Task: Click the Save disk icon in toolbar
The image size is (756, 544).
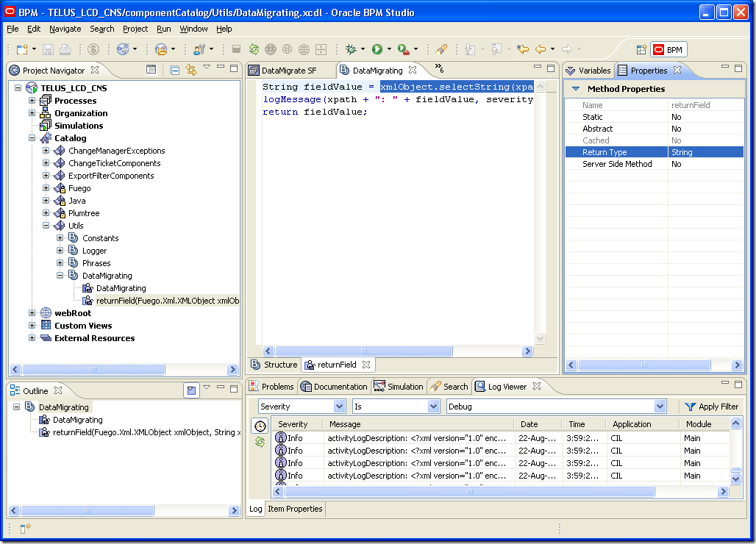Action: coord(48,49)
